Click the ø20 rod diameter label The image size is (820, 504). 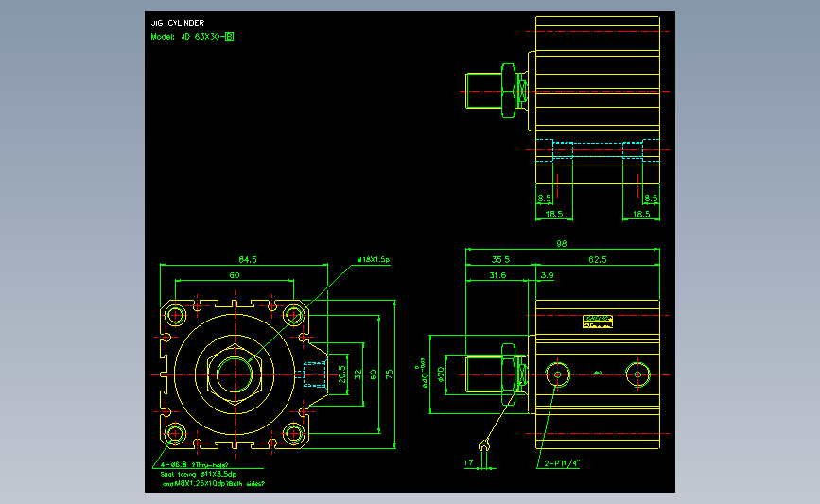click(441, 374)
